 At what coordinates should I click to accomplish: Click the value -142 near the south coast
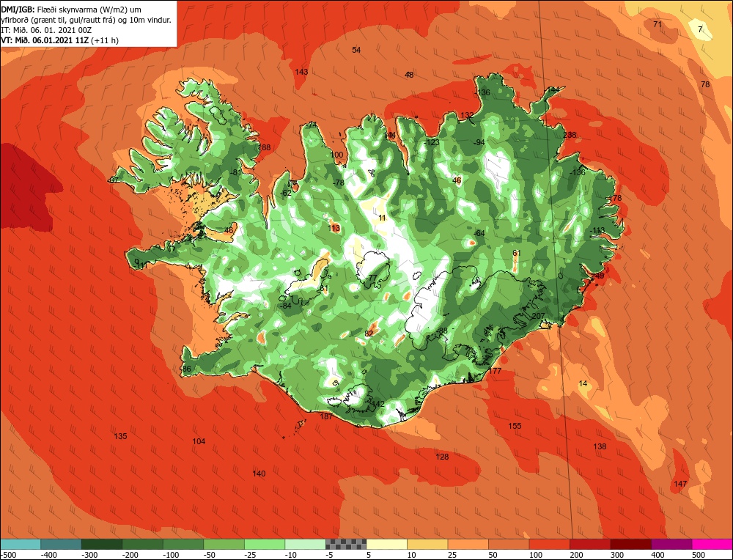376,404
